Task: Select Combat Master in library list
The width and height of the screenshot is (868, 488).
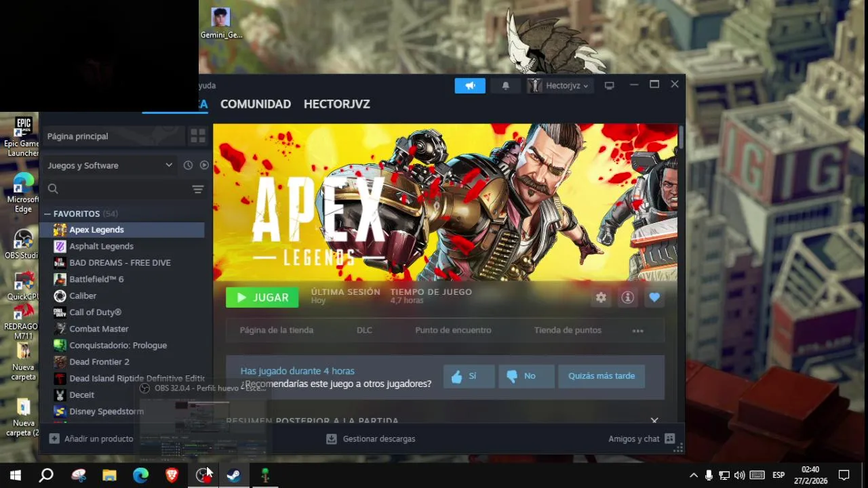Action: [122, 329]
